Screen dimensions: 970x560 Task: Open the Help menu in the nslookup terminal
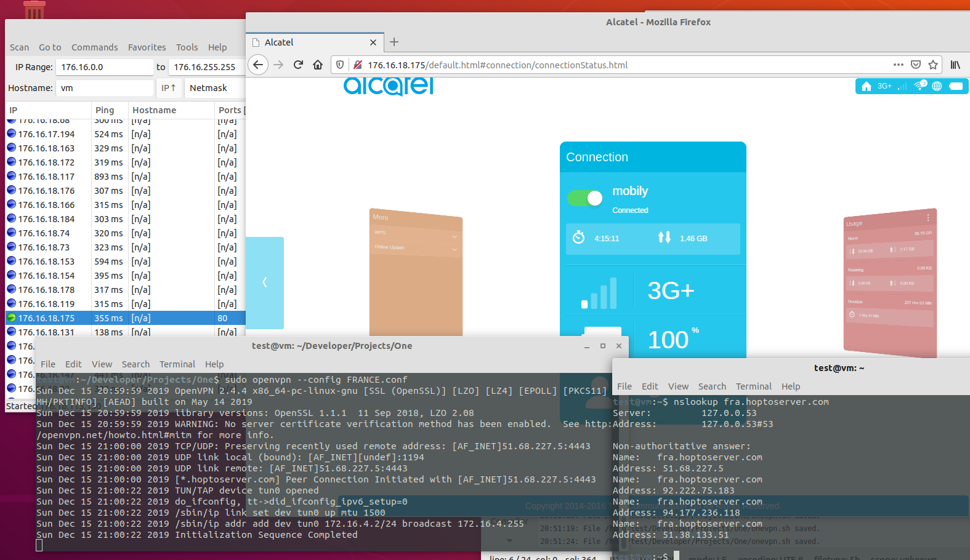(x=791, y=386)
